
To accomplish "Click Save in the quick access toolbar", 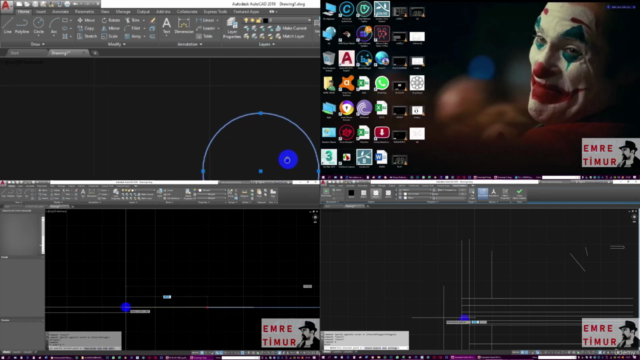I will click(35, 4).
